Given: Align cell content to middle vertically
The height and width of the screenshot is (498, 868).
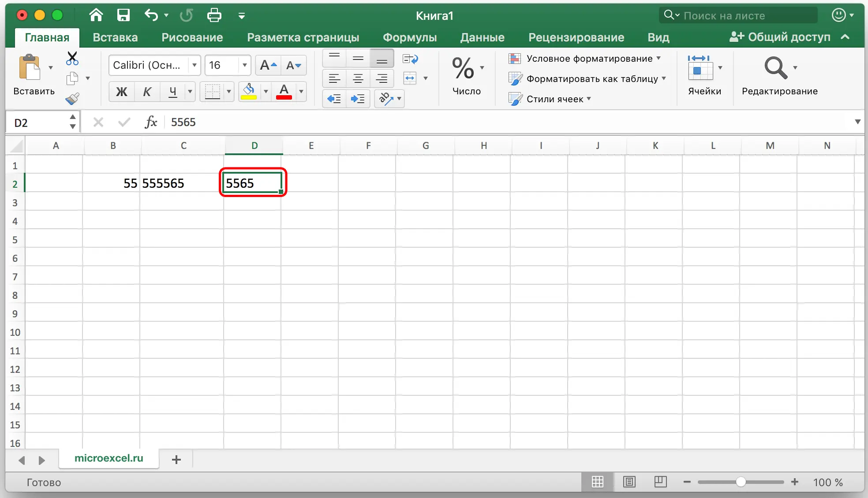Looking at the screenshot, I should pyautogui.click(x=358, y=58).
